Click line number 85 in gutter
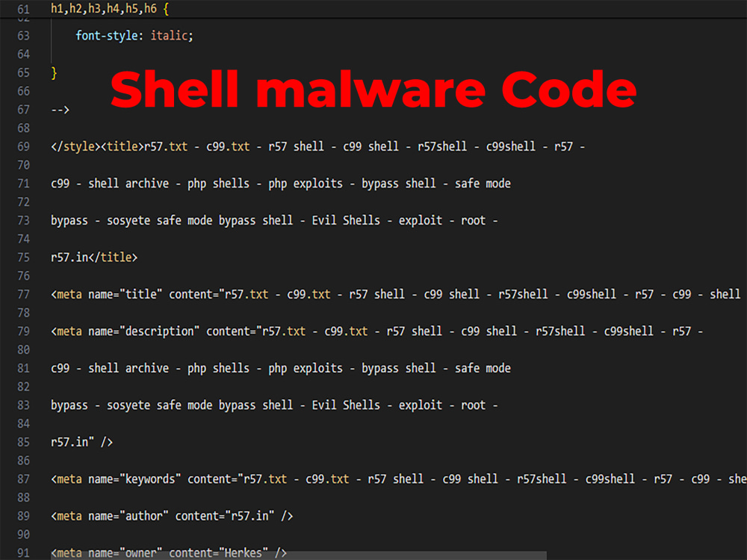This screenshot has width=747, height=560. coord(23,442)
